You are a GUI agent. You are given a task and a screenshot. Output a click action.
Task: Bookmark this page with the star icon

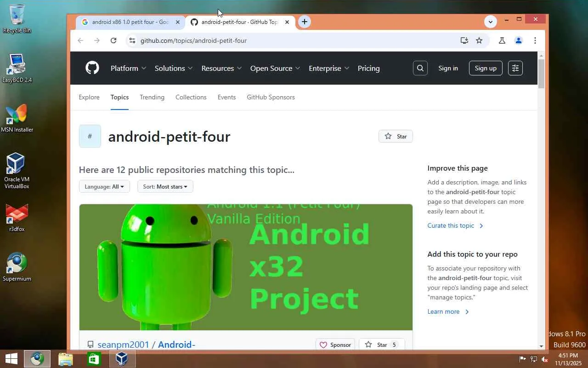tap(479, 40)
